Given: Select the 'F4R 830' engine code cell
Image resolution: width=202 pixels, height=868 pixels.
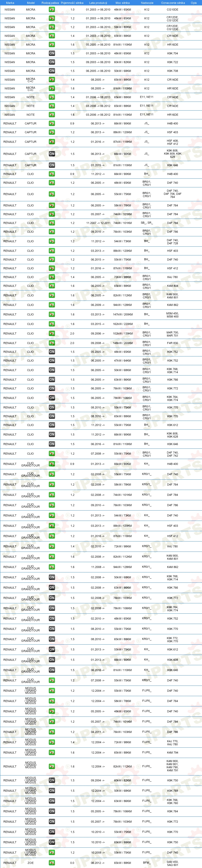Looking at the screenshot, I should (172, 343).
